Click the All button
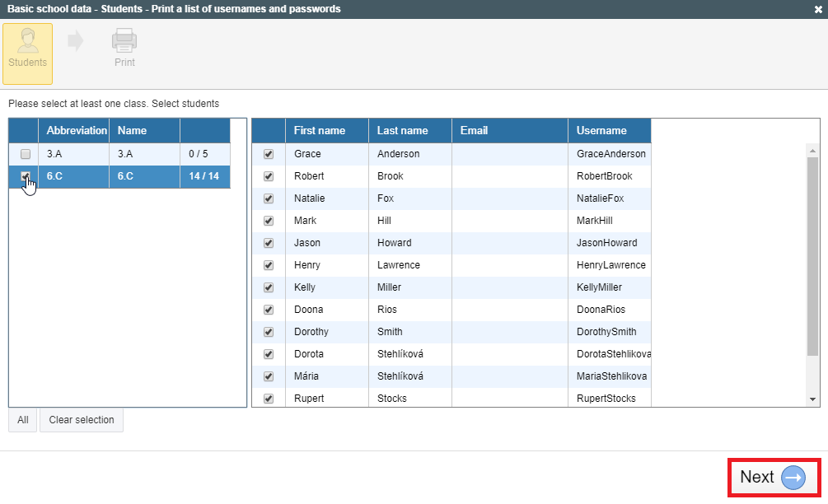The image size is (828, 504). [23, 420]
